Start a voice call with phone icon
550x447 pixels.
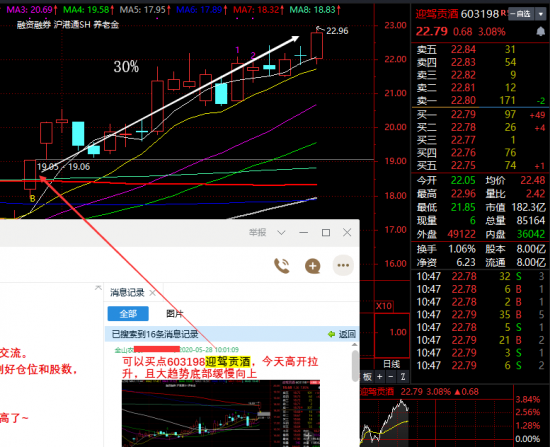coord(282,266)
